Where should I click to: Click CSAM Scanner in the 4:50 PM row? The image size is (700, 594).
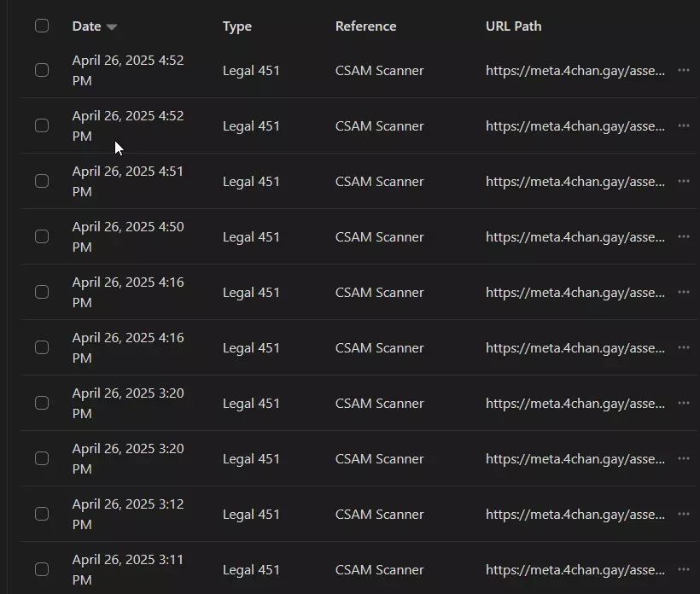click(x=380, y=237)
